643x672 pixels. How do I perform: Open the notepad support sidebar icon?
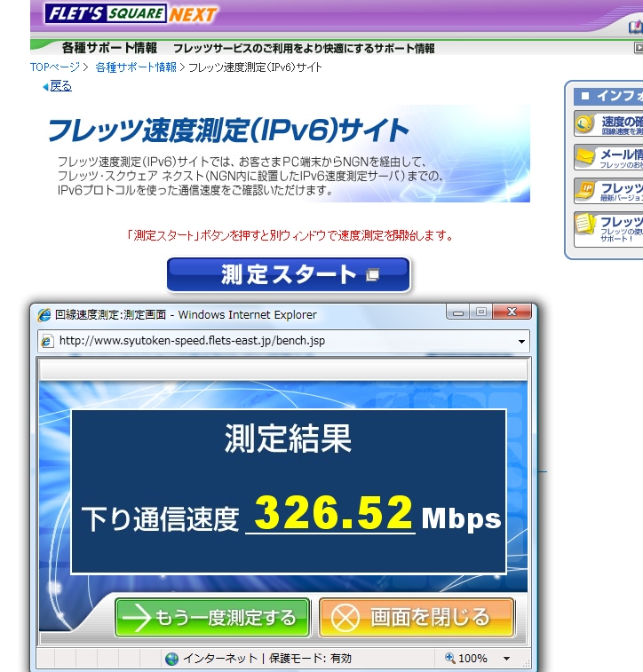(x=585, y=224)
